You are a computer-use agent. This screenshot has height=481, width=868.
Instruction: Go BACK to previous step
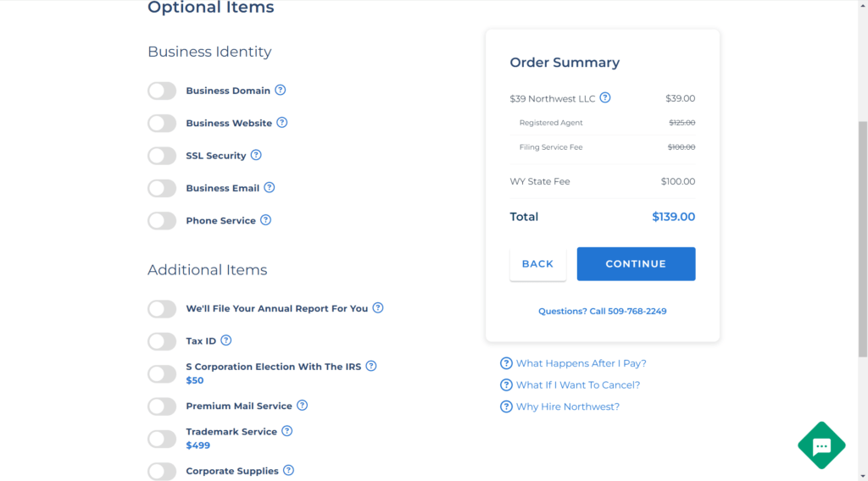[x=537, y=263]
